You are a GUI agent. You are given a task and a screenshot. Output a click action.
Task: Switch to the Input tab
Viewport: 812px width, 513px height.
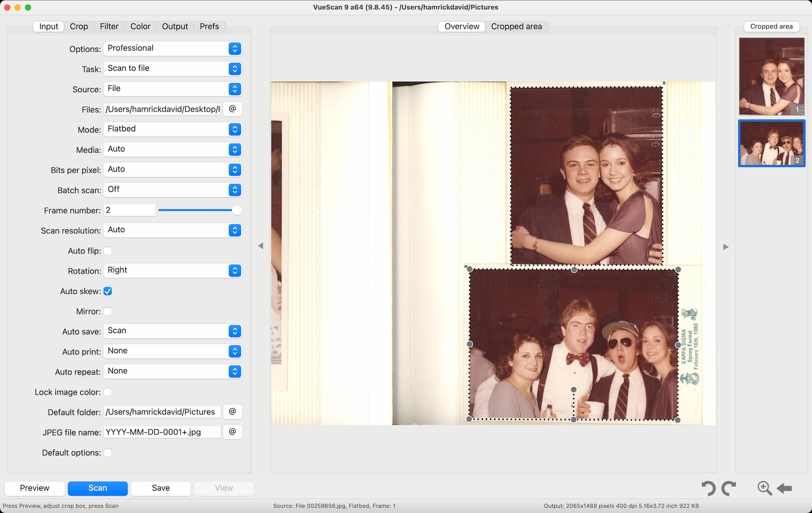point(49,26)
